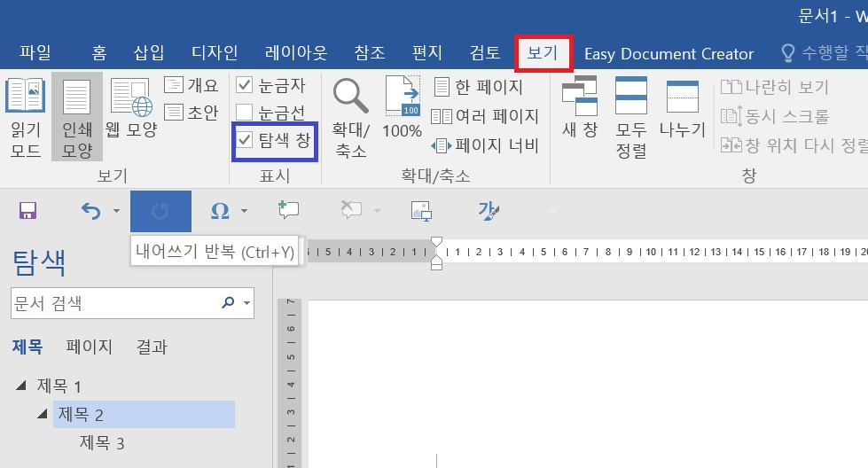Open the Undo history dropdown arrow
This screenshot has height=468, width=868.
tap(116, 211)
